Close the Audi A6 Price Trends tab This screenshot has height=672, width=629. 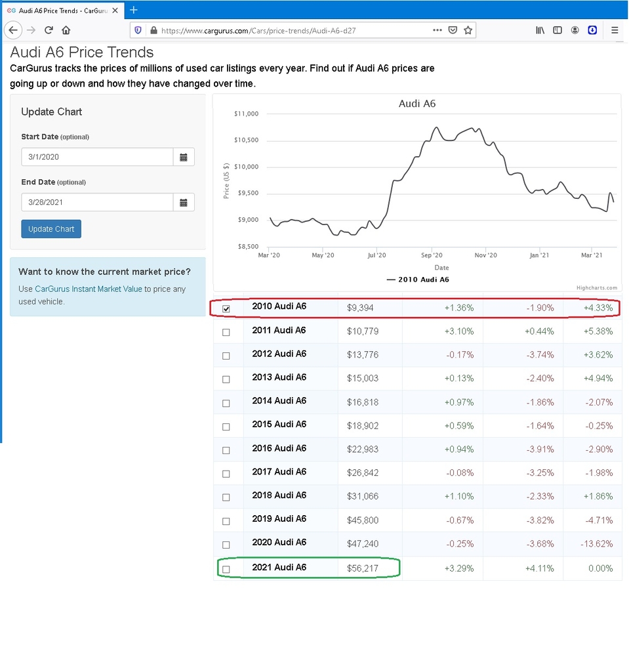tap(115, 10)
